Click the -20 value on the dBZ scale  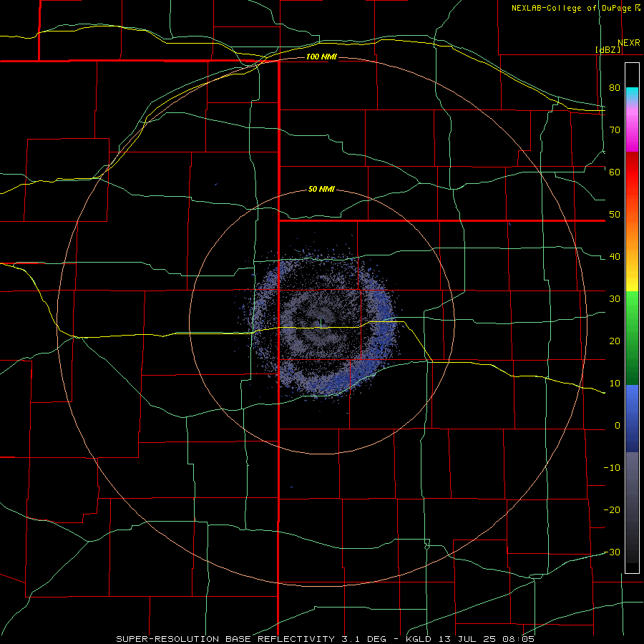[x=612, y=510]
